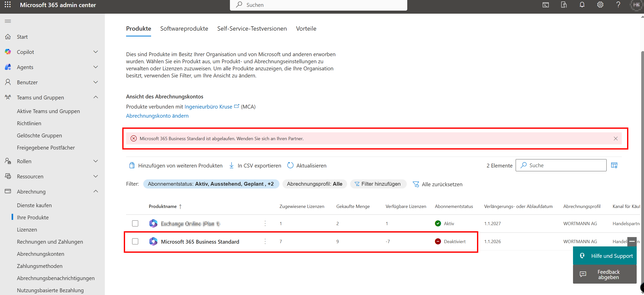Open the notifications bell icon
This screenshot has height=295, width=644.
[x=582, y=5]
